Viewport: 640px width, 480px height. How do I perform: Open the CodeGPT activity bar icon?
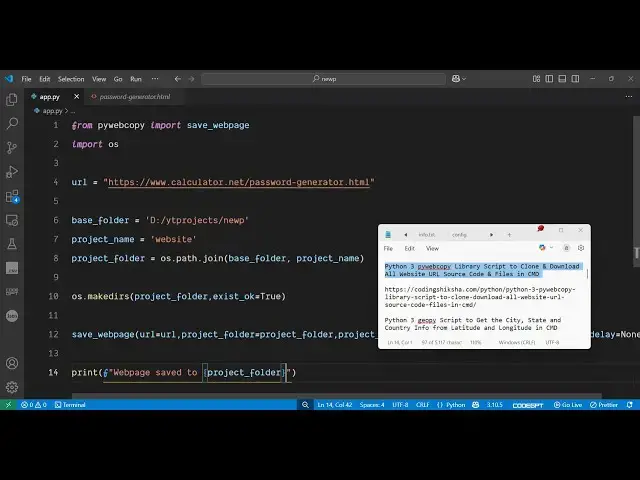pos(12,291)
